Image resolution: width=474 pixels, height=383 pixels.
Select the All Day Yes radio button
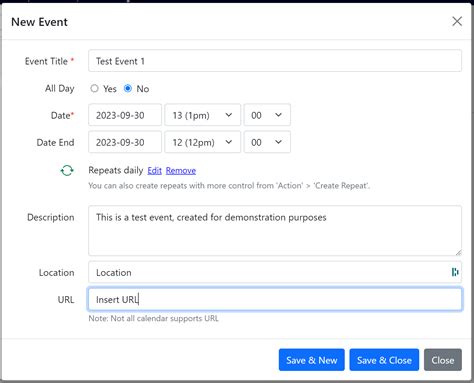(x=94, y=88)
